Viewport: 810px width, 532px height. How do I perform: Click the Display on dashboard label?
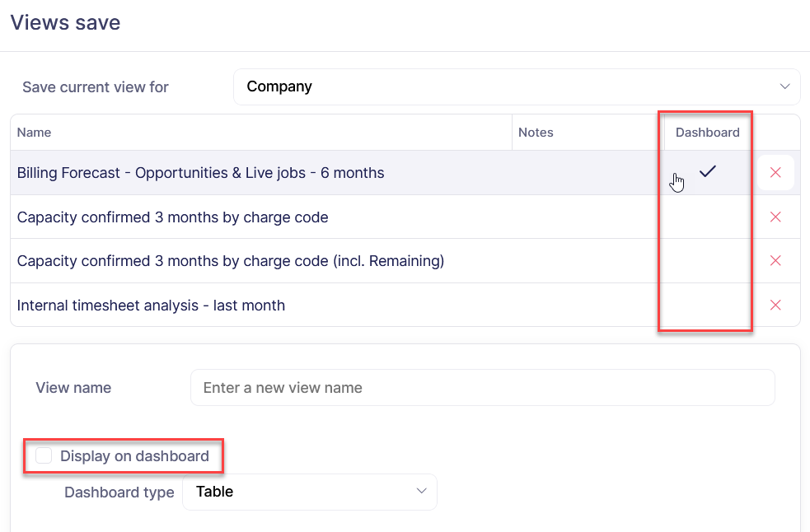(134, 456)
